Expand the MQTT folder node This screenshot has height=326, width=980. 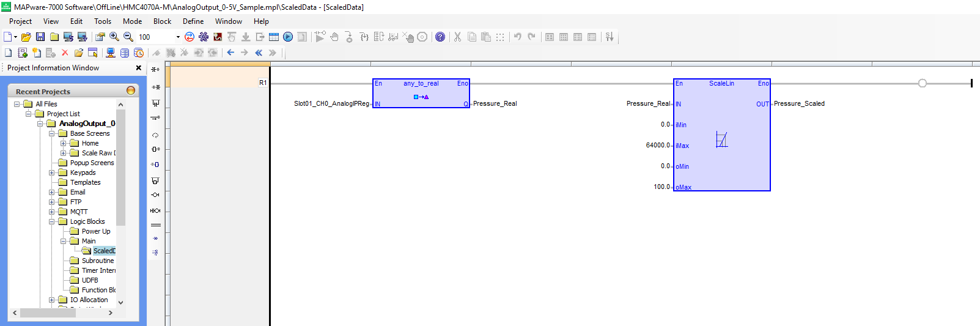pyautogui.click(x=52, y=212)
